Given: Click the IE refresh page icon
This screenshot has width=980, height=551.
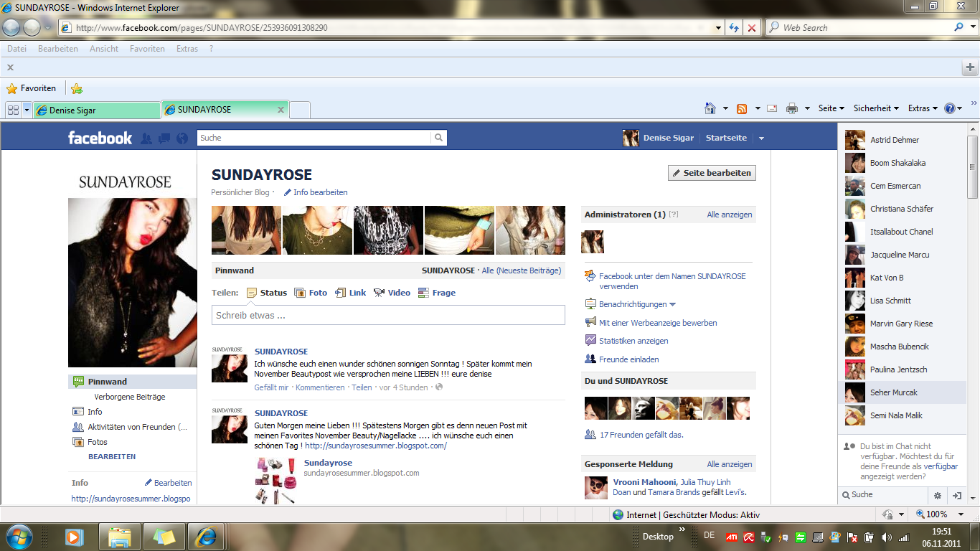Looking at the screenshot, I should (x=733, y=28).
